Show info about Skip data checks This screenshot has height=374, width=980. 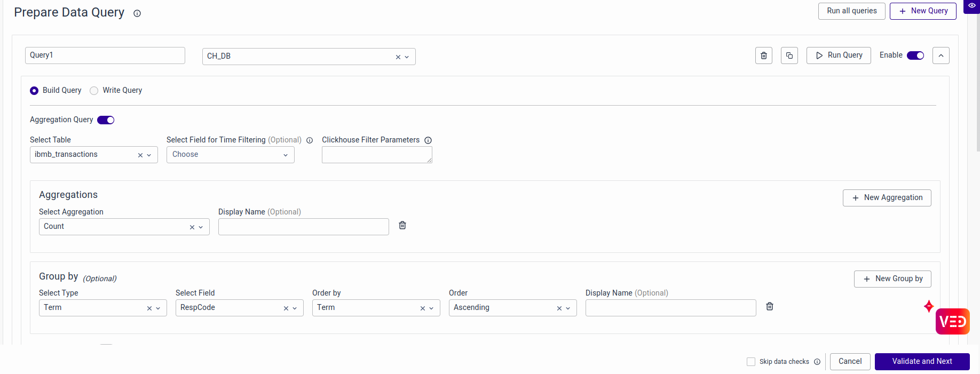[817, 362]
